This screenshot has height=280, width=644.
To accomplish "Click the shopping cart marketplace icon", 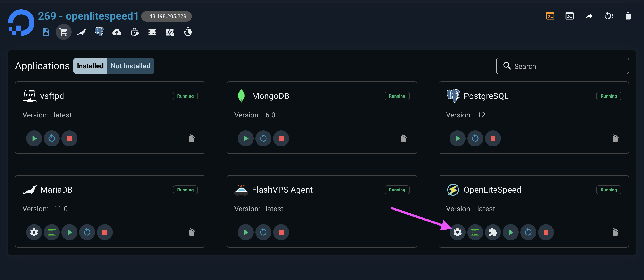I will 63,32.
